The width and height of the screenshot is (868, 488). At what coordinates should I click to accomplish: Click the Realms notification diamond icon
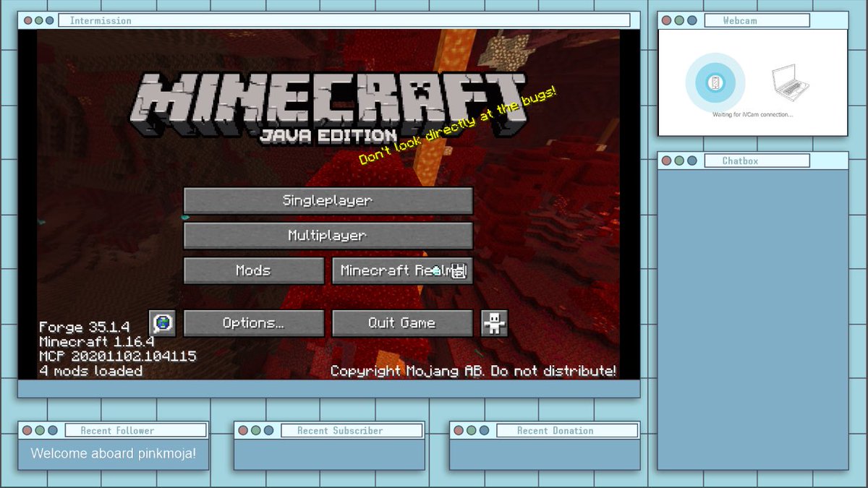[436, 271]
